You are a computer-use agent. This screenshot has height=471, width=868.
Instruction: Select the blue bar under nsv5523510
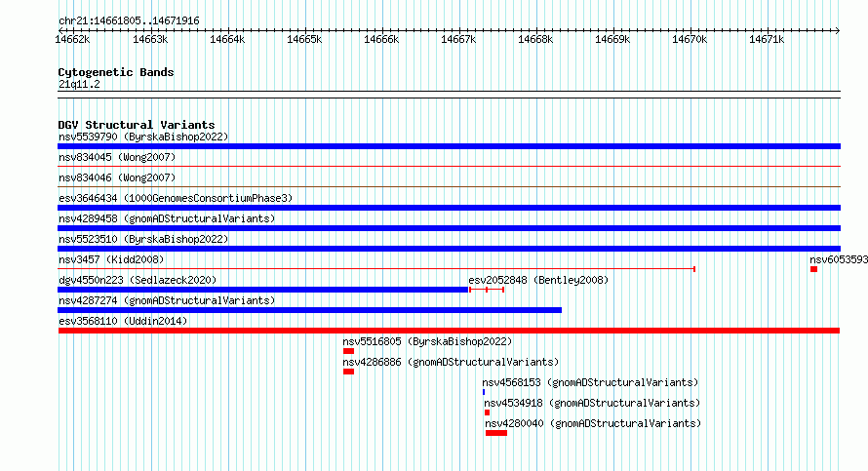pos(449,249)
